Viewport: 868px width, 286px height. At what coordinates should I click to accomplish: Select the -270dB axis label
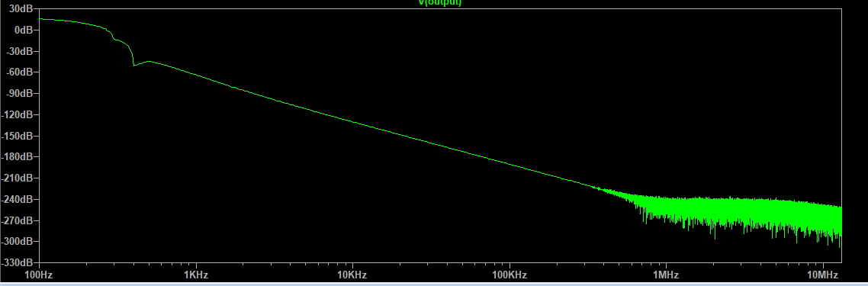coord(17,220)
